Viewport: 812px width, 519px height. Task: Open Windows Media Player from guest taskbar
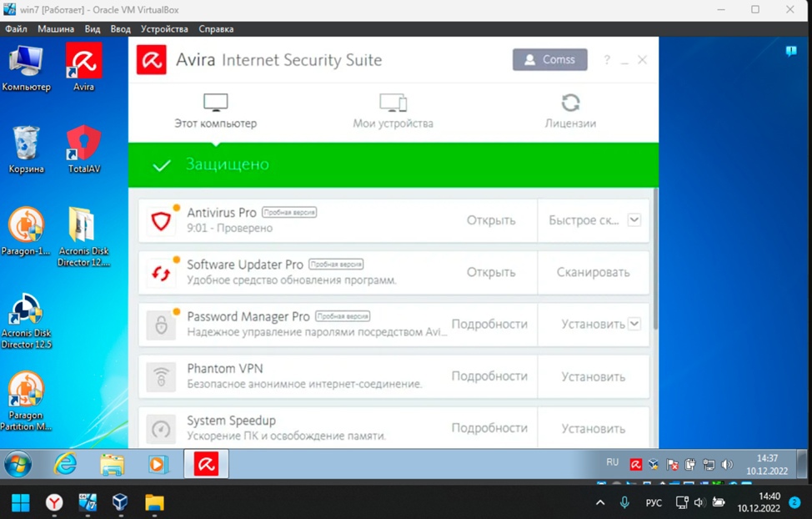click(x=158, y=464)
